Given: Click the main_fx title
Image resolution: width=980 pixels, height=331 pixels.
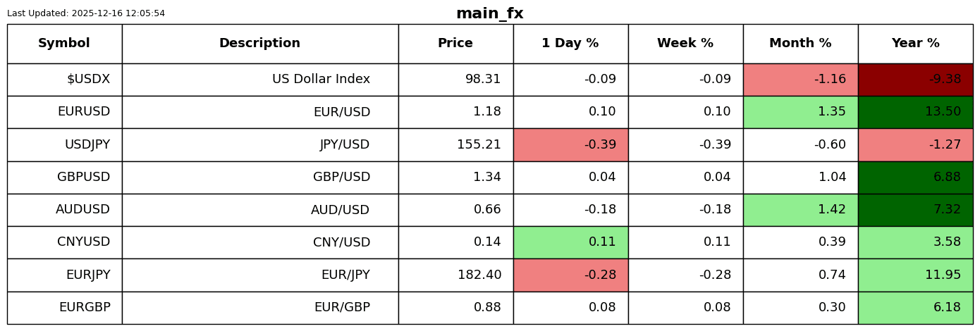Looking at the screenshot, I should tap(489, 13).
